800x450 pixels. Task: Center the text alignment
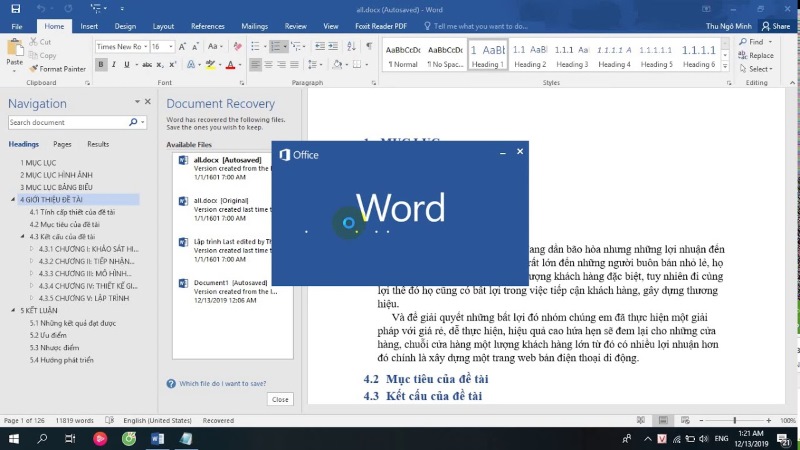click(268, 65)
